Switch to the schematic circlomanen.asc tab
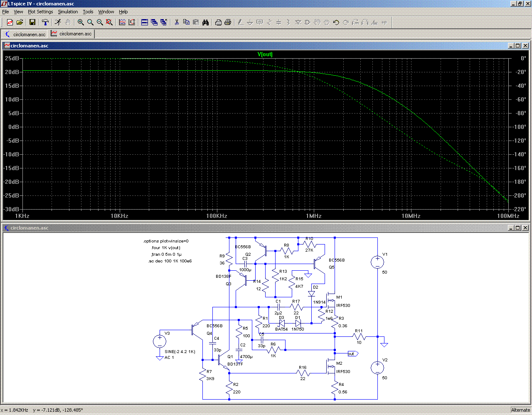 point(25,34)
